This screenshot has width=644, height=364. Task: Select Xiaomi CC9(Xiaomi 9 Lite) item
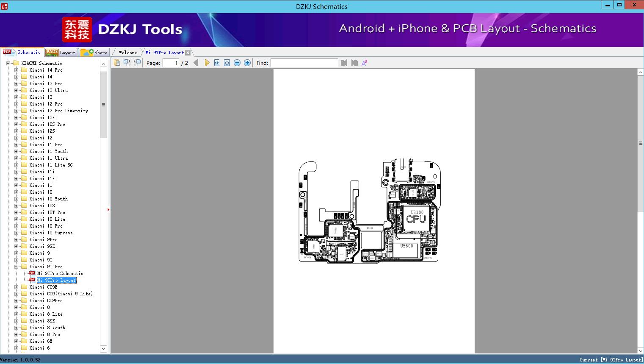pyautogui.click(x=61, y=294)
